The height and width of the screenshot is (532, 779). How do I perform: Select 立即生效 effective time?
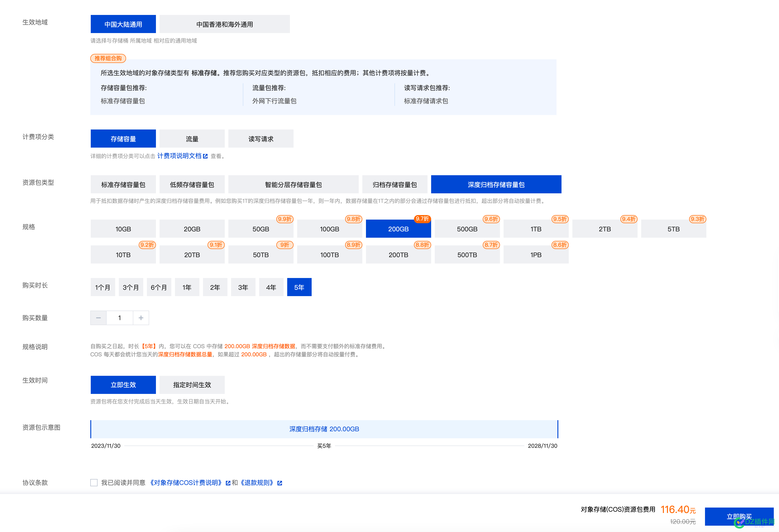coord(123,385)
